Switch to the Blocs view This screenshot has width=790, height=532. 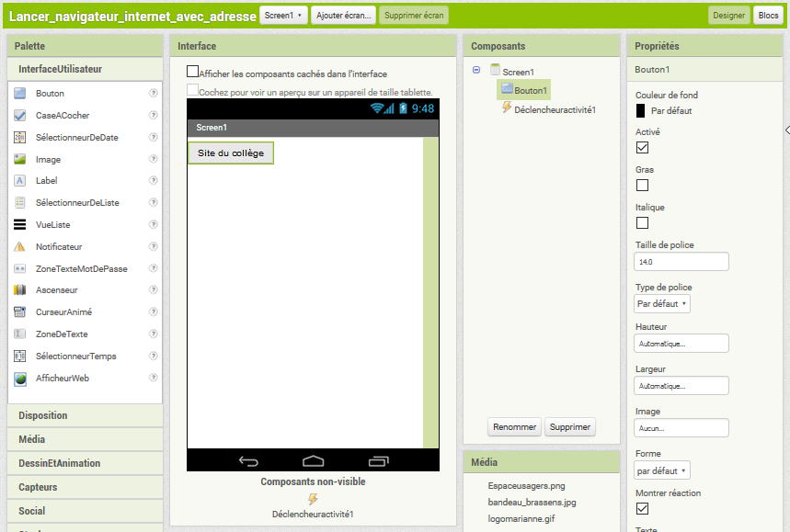pyautogui.click(x=767, y=16)
